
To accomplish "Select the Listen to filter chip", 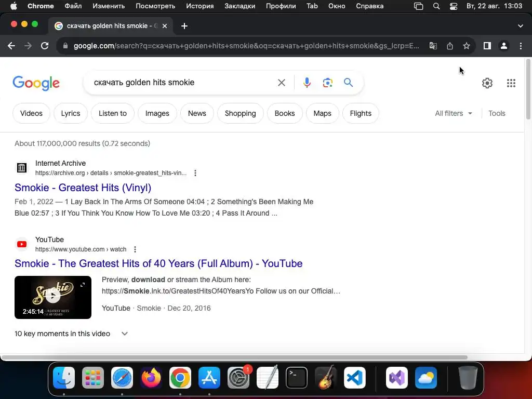I will click(113, 113).
